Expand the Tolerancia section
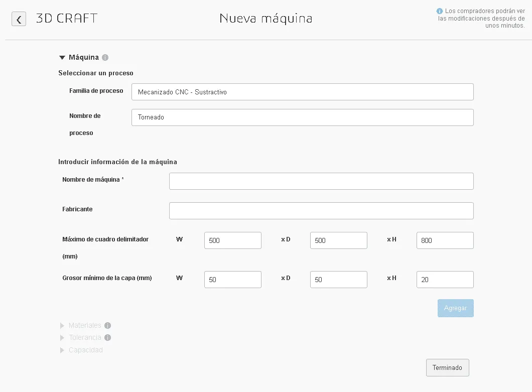 62,338
